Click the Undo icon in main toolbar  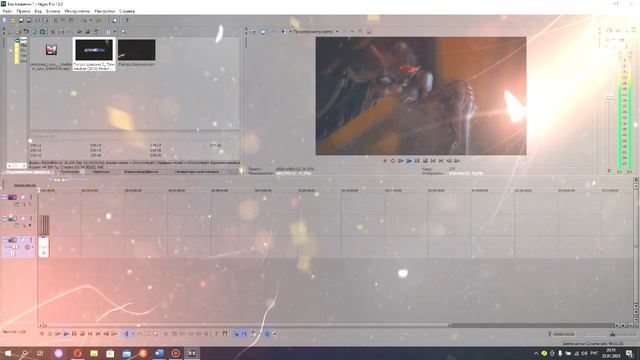point(84,20)
